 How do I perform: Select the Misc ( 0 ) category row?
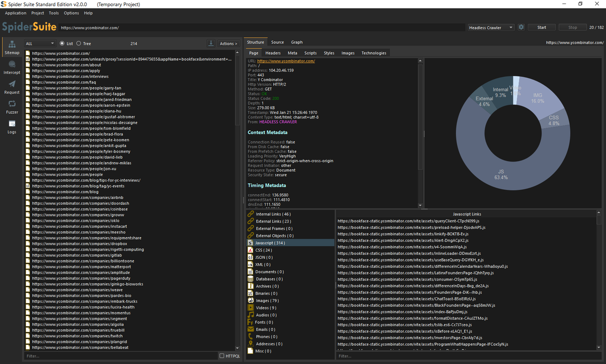[290, 351]
